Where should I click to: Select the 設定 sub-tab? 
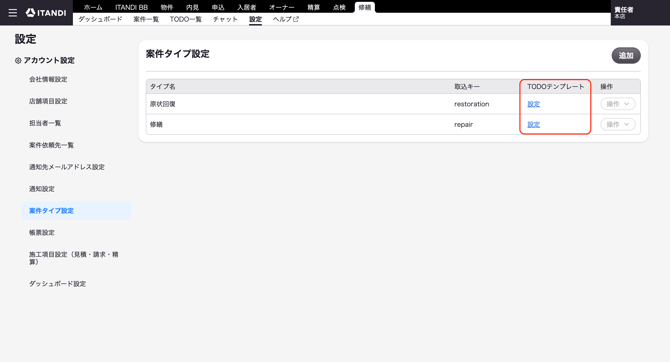point(256,19)
